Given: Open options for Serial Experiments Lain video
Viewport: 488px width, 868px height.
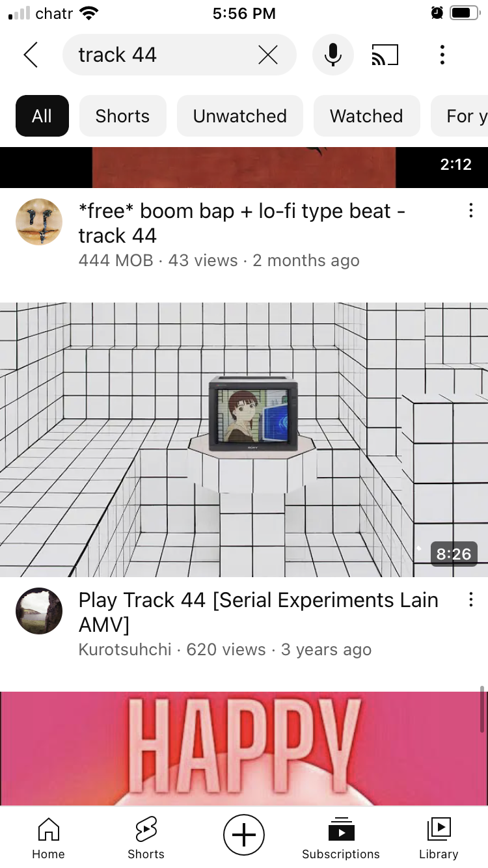Looking at the screenshot, I should [x=470, y=600].
